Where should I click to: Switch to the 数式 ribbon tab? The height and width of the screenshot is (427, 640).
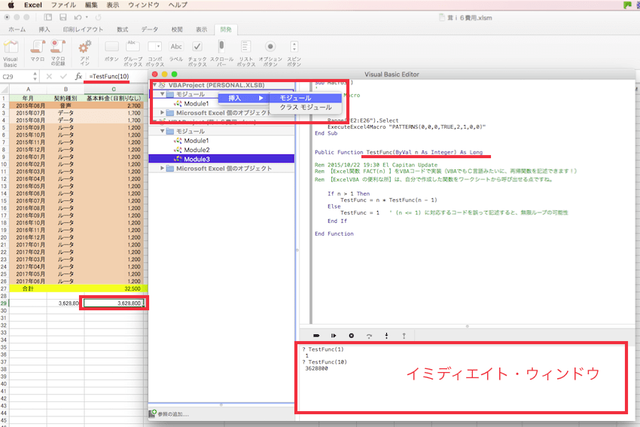click(x=122, y=29)
